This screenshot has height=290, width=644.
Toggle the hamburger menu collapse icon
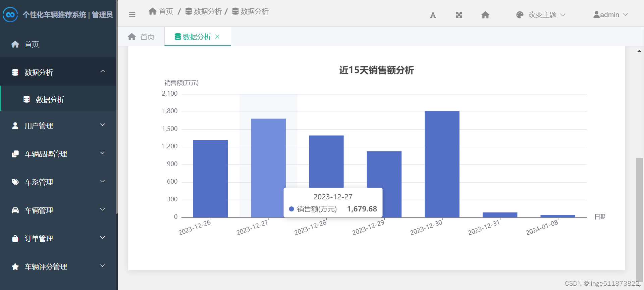pos(132,14)
